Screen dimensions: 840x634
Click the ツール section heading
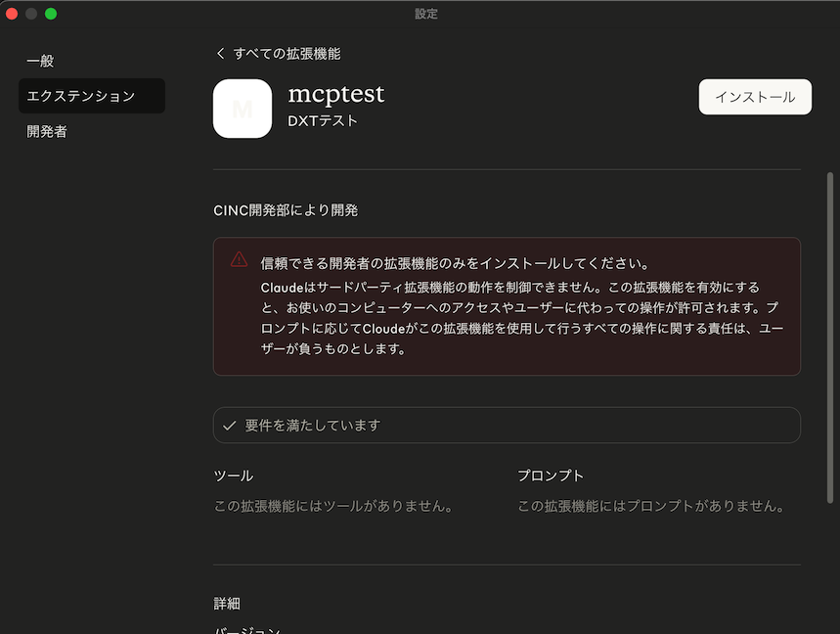pos(234,475)
